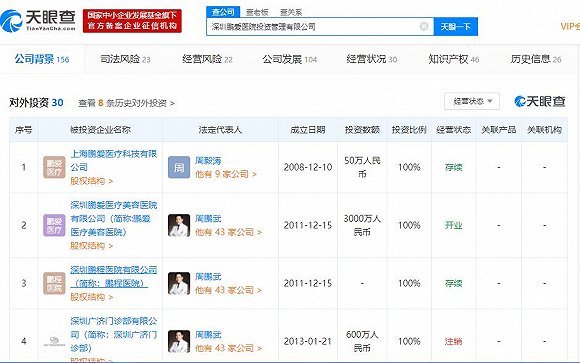
Task: View 周毅涛's 9 companies
Action: [x=226, y=174]
